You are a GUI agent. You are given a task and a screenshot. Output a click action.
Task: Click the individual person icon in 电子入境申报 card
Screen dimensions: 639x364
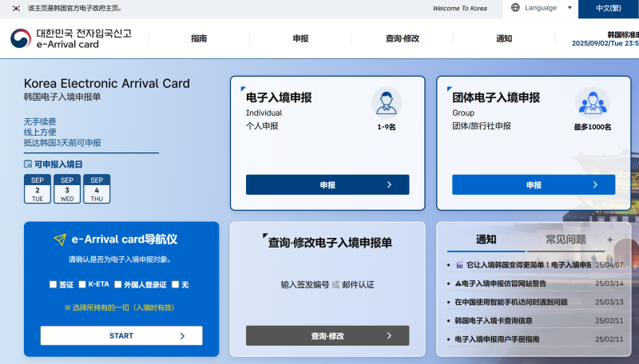point(387,103)
